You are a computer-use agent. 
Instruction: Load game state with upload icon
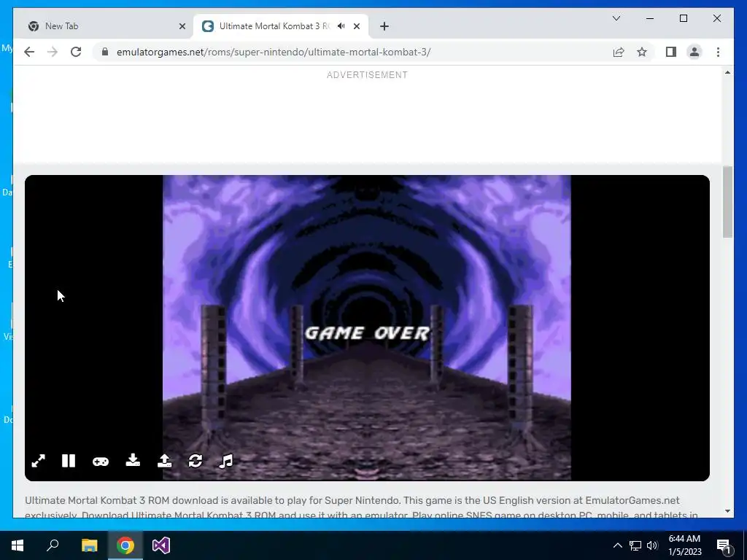164,461
